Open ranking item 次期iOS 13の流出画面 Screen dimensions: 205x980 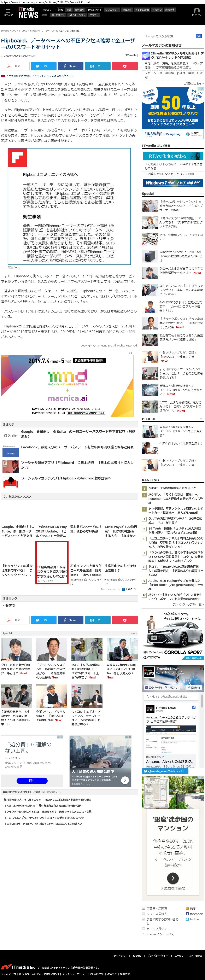click(172, 488)
